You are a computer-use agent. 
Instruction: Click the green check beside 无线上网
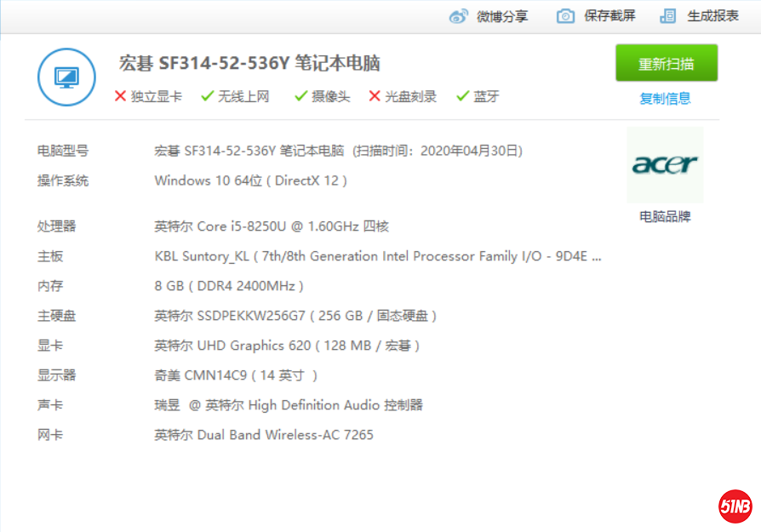(207, 96)
